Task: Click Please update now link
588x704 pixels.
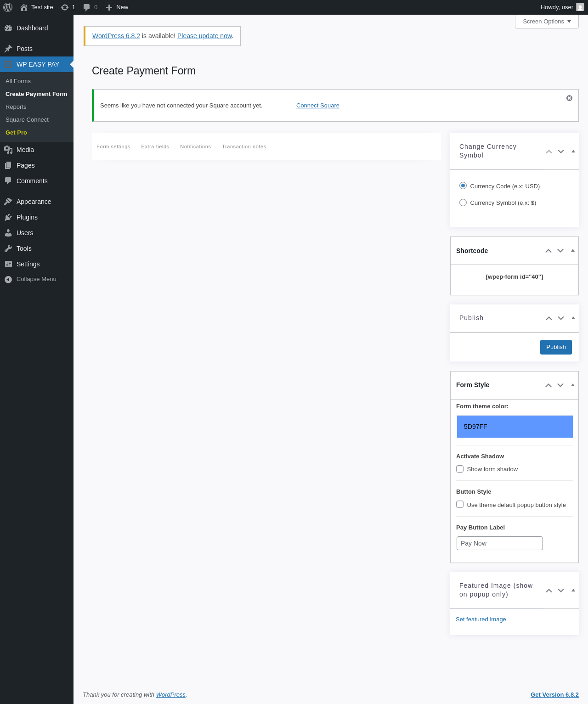Action: 204,36
